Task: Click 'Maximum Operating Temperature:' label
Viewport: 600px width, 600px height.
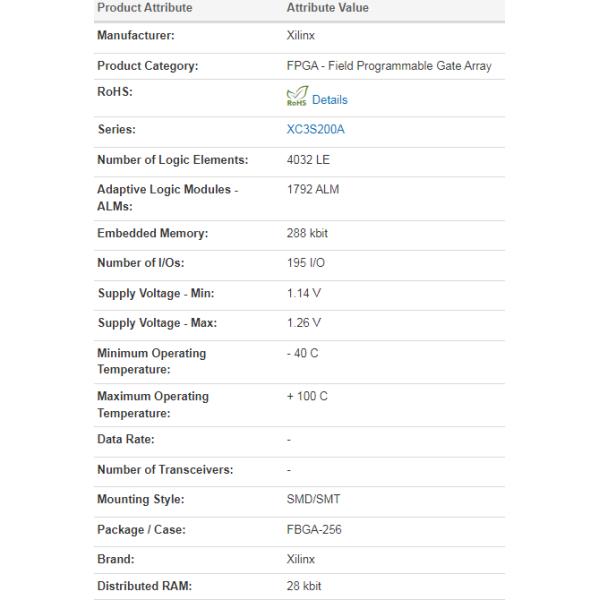Action: [153, 404]
